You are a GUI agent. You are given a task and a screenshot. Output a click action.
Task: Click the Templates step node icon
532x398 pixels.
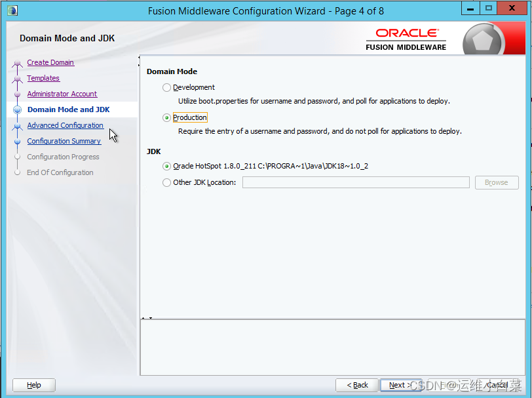pyautogui.click(x=17, y=79)
